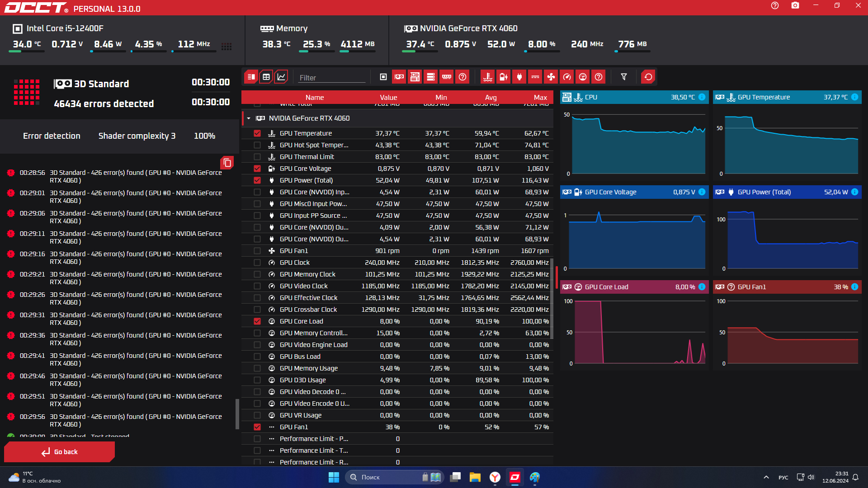This screenshot has width=868, height=488.
Task: Click the Go back button
Action: [x=59, y=452]
